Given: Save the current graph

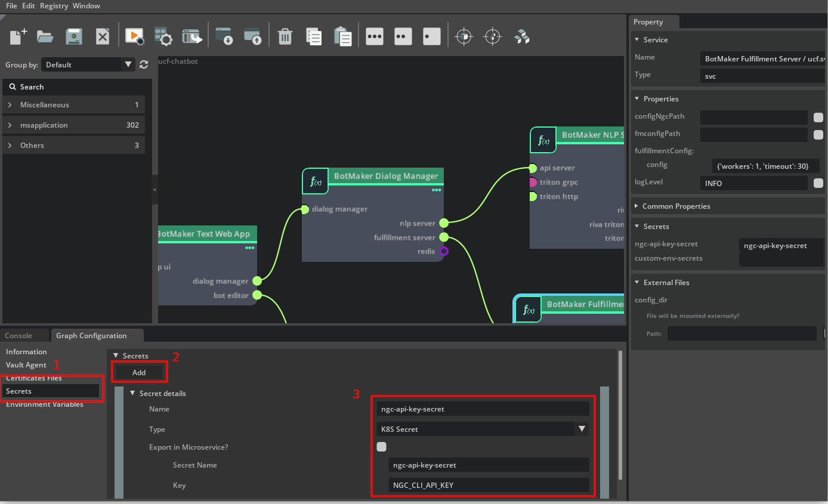Looking at the screenshot, I should pos(74,36).
